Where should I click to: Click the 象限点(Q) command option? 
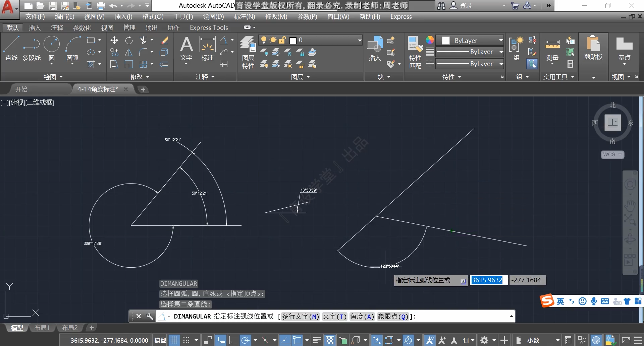[393, 317]
